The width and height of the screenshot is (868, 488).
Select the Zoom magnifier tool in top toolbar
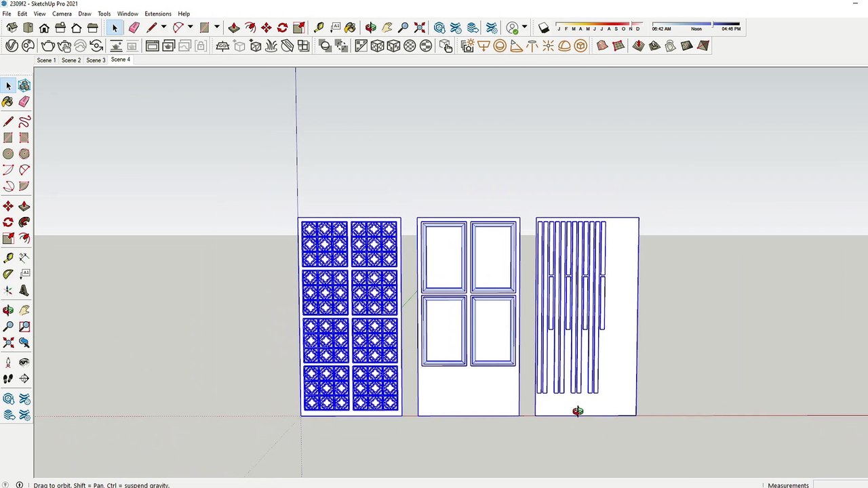[403, 28]
